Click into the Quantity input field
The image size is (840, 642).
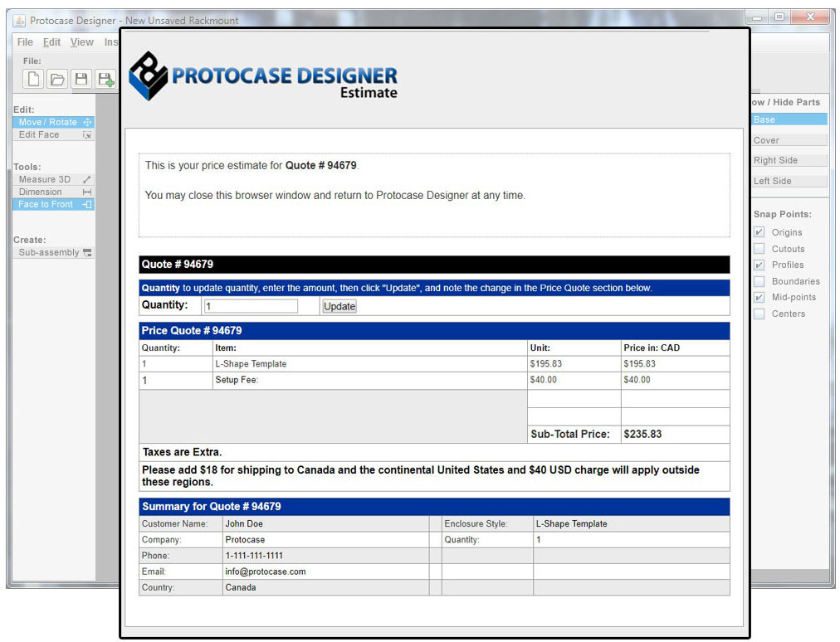(250, 306)
